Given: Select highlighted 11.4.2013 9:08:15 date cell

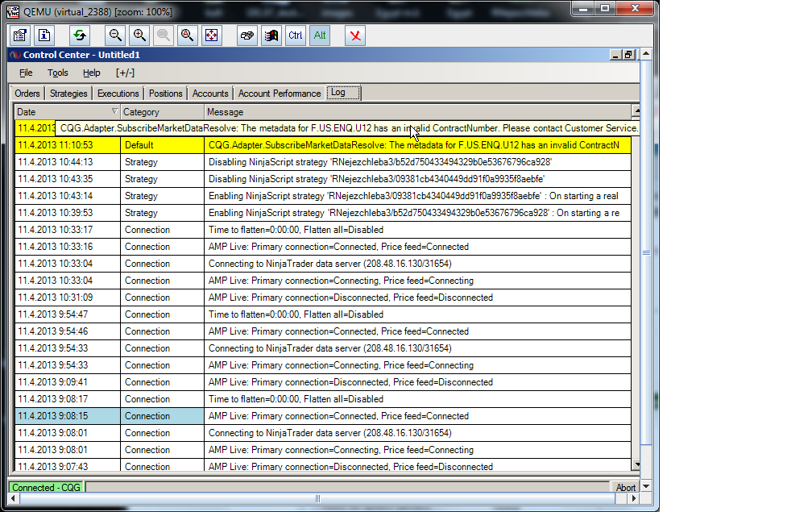Looking at the screenshot, I should click(68, 416).
